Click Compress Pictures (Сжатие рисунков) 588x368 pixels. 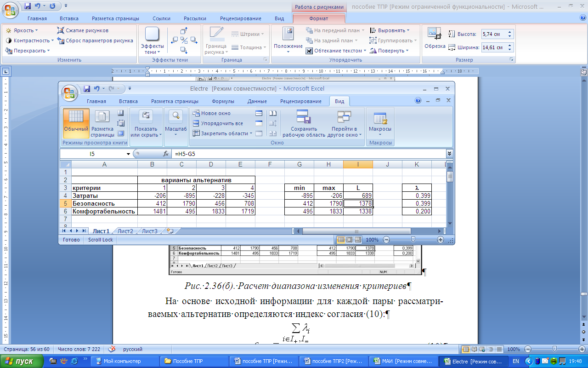83,30
